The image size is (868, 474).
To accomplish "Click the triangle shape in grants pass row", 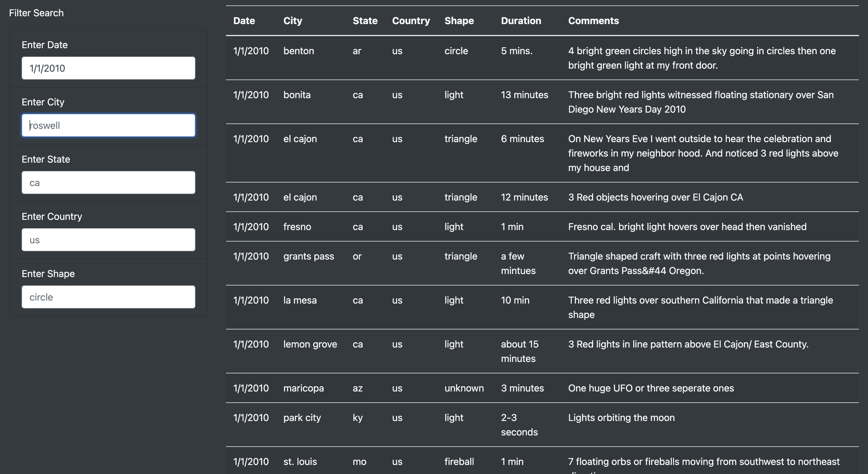I will tap(461, 256).
